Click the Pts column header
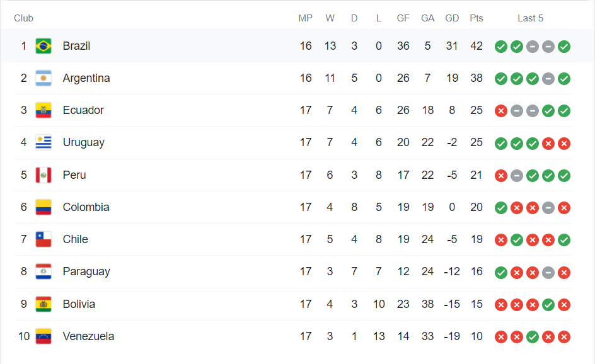The height and width of the screenshot is (364, 595). click(x=477, y=18)
